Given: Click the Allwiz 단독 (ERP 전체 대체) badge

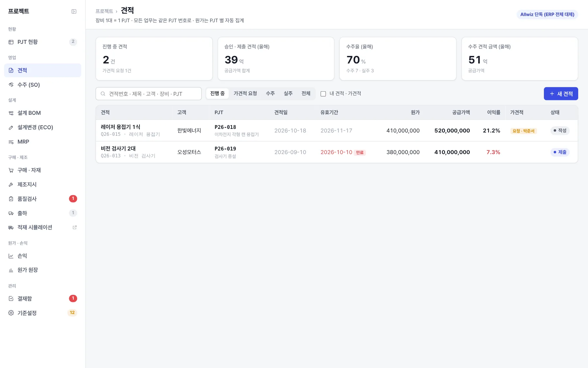Looking at the screenshot, I should (x=547, y=14).
